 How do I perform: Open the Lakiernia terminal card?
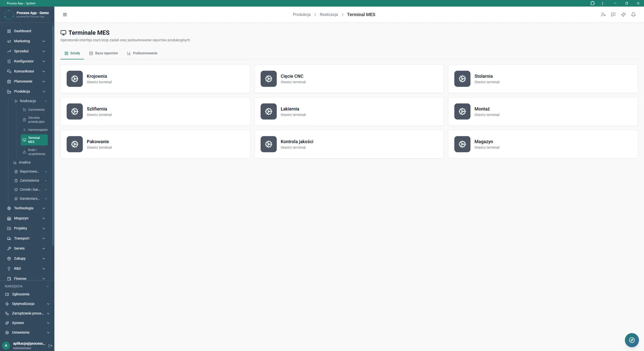click(349, 111)
